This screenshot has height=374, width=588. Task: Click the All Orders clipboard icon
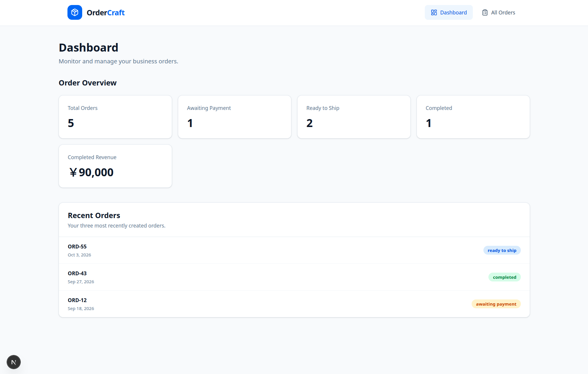point(485,12)
